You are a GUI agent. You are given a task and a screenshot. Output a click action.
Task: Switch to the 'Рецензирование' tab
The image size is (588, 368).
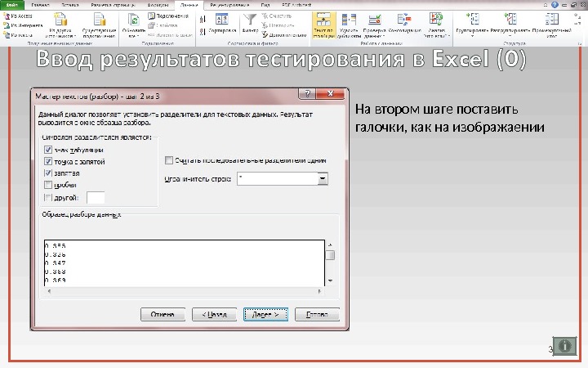point(229,5)
